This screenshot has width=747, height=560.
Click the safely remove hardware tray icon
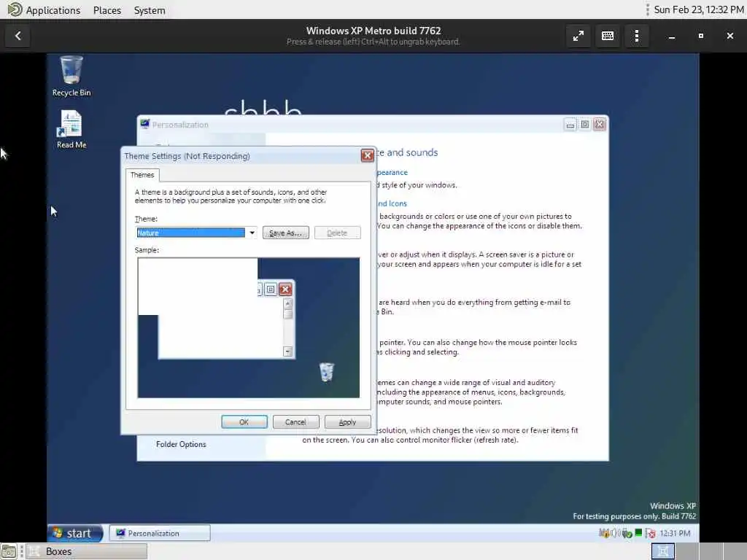point(627,534)
